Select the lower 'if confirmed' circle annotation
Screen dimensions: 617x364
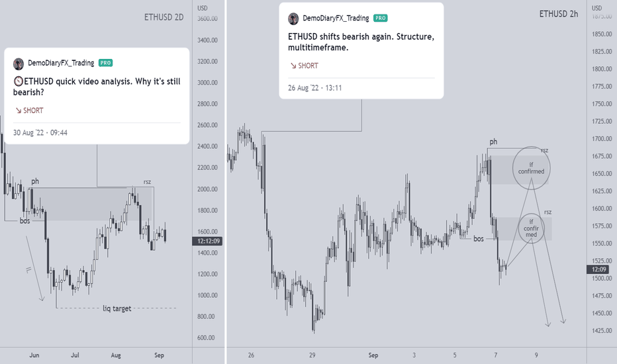pos(531,228)
